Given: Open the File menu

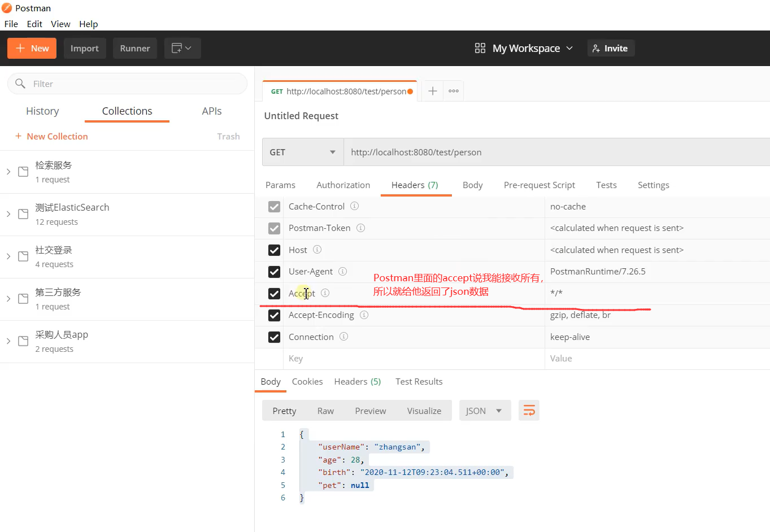Looking at the screenshot, I should (11, 24).
